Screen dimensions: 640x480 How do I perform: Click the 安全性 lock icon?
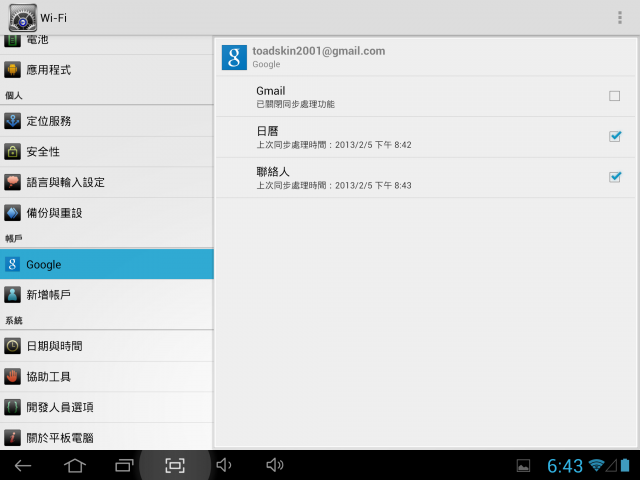[12, 151]
